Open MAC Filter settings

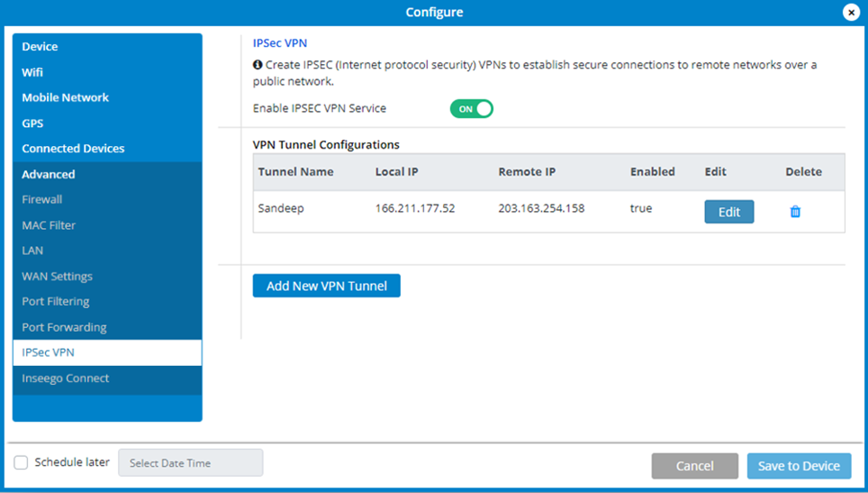[49, 225]
